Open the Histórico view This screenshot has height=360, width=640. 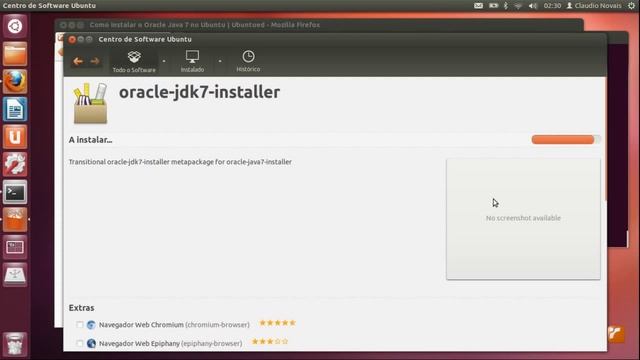pos(248,61)
